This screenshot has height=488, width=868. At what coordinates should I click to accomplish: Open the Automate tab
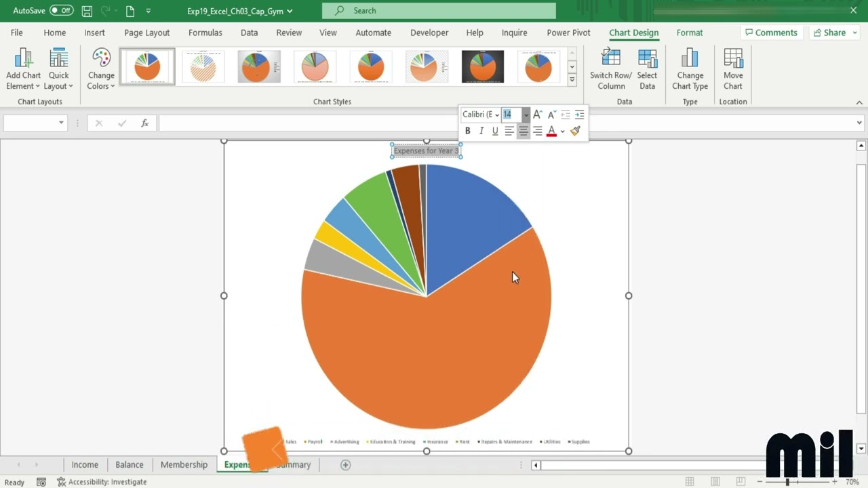pos(373,33)
